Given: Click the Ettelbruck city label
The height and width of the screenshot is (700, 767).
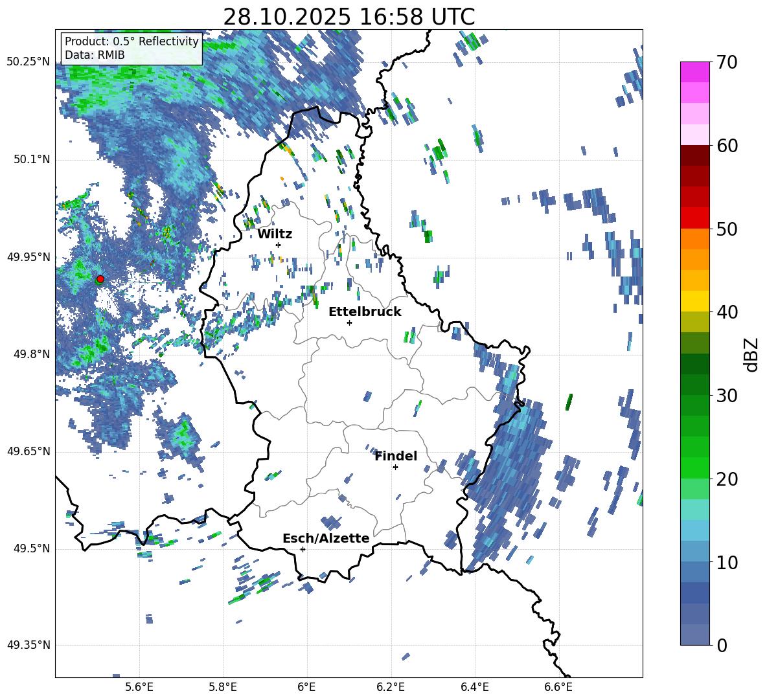Looking at the screenshot, I should click(365, 312).
